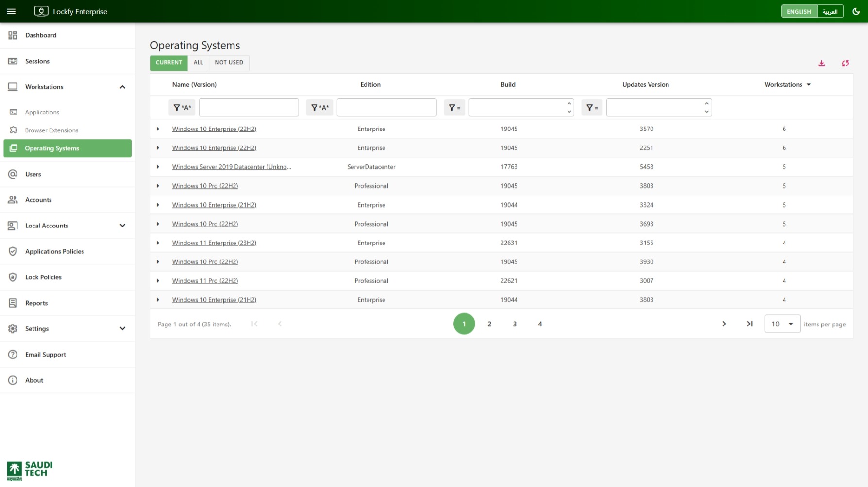
Task: Click the Name filter text field
Action: click(249, 108)
